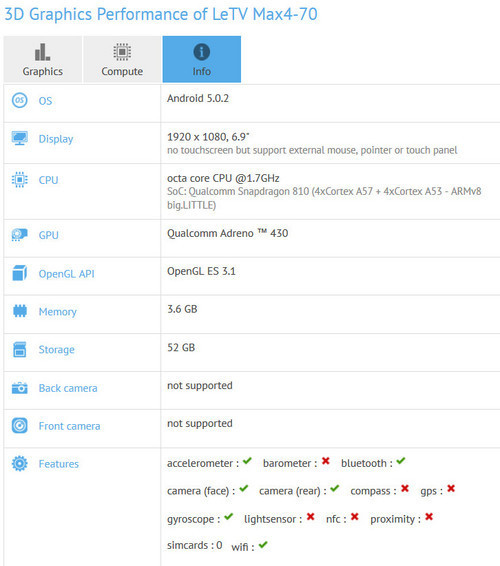The height and width of the screenshot is (566, 500).
Task: Open the Graphics tab
Action: coord(43,59)
